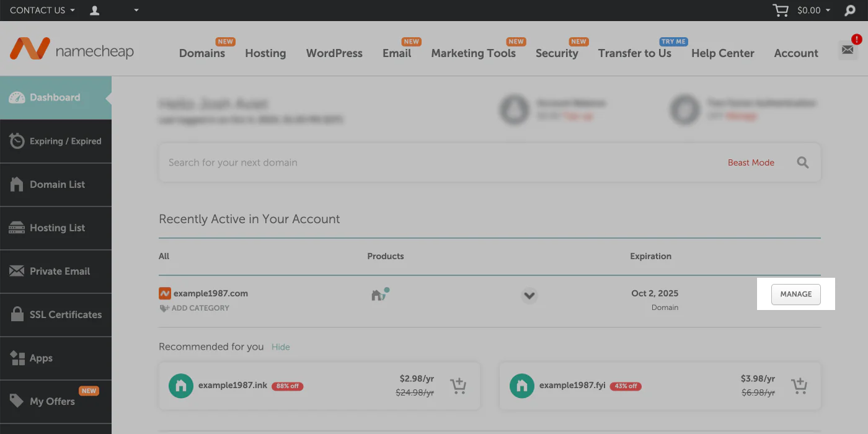This screenshot has width=868, height=434.
Task: Add example1987.ink to cart
Action: (x=458, y=386)
